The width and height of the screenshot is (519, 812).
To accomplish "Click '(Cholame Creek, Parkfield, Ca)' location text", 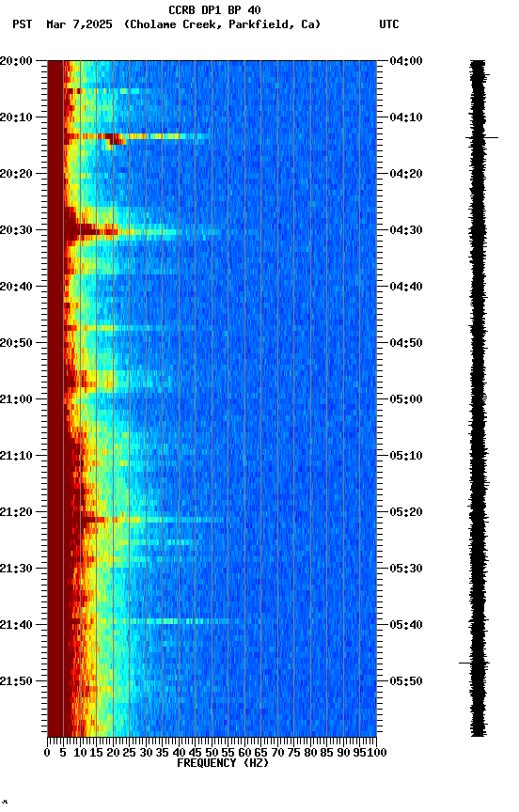I will click(222, 24).
